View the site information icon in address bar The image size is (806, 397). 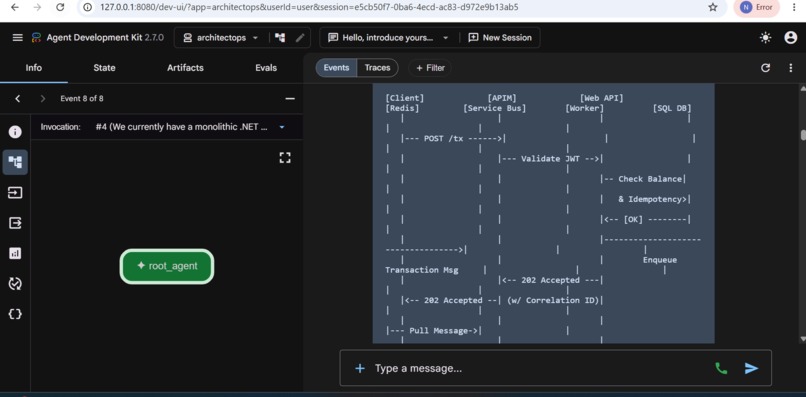point(88,7)
